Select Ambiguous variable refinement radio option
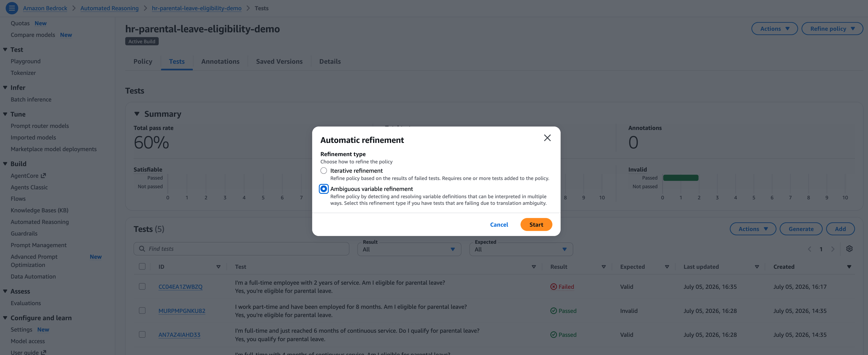The image size is (868, 355). click(x=324, y=189)
